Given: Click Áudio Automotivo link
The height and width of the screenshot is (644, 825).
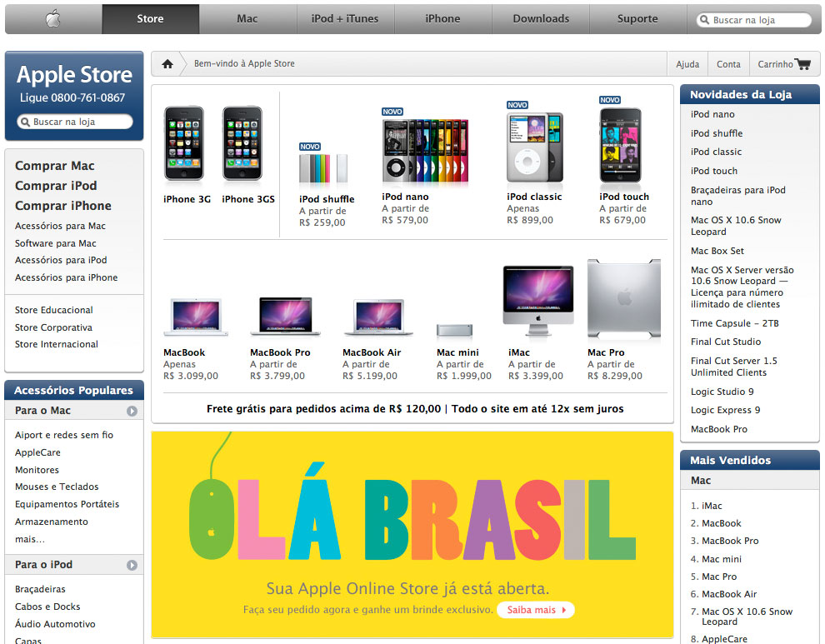Looking at the screenshot, I should (55, 624).
